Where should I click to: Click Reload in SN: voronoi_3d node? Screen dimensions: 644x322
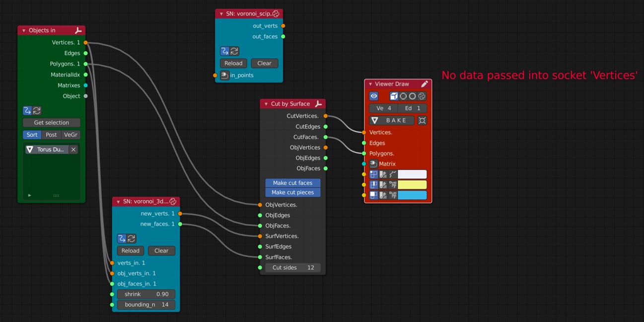[x=131, y=251]
